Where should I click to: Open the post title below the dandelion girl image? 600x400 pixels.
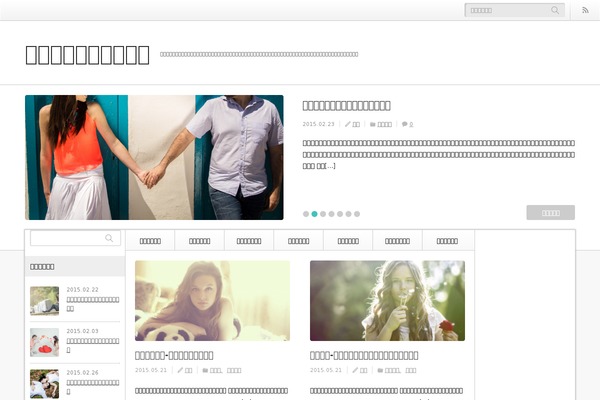(x=364, y=355)
